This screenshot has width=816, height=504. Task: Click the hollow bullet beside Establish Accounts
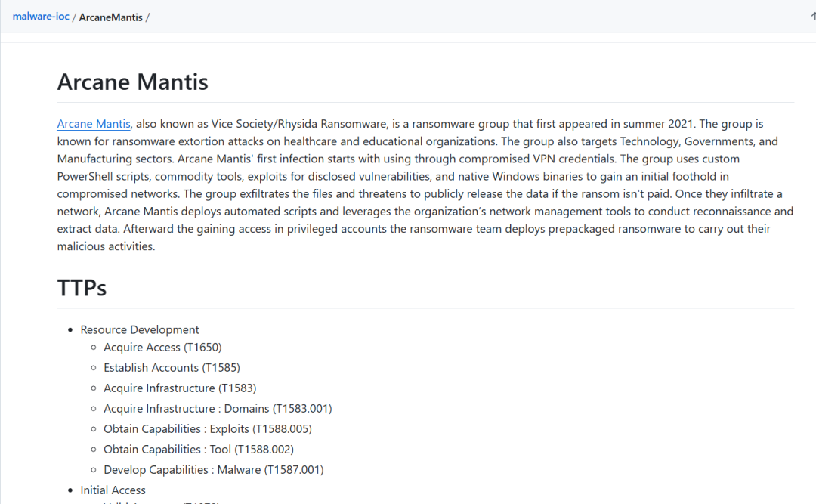[94, 368]
